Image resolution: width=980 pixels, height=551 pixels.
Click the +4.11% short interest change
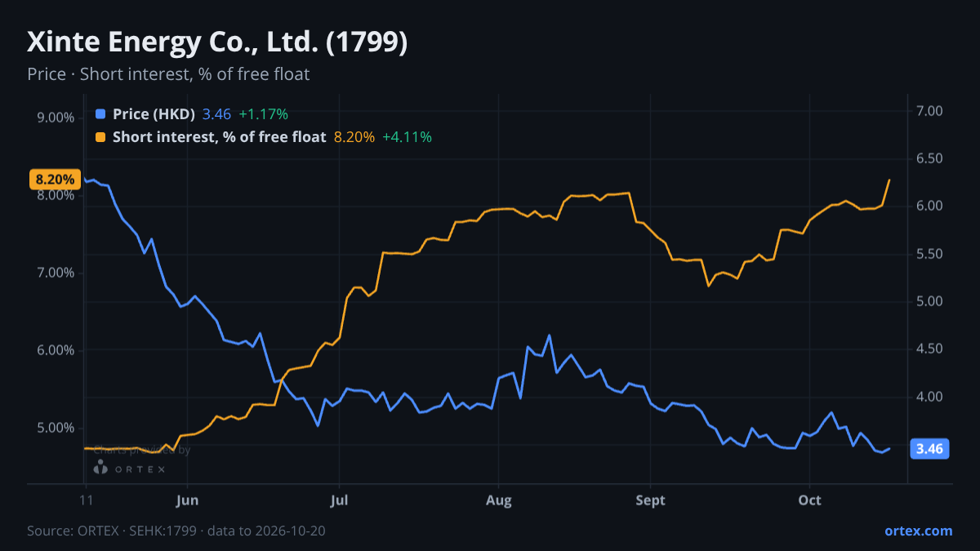(x=407, y=137)
